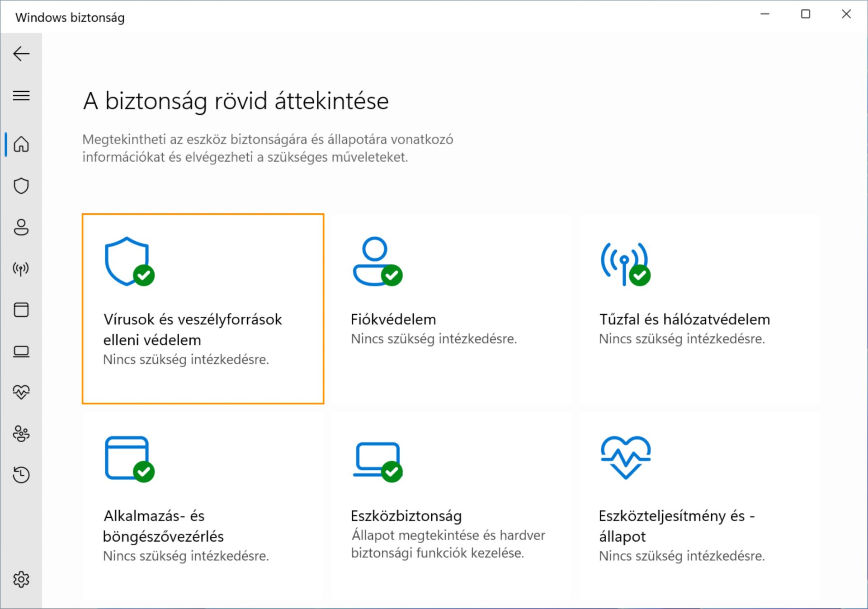The image size is (868, 609).
Task: Expand the hamburger navigation menu
Action: 21,95
